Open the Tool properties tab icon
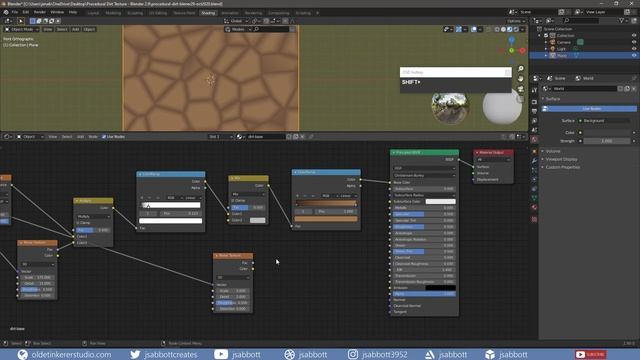 534,90
